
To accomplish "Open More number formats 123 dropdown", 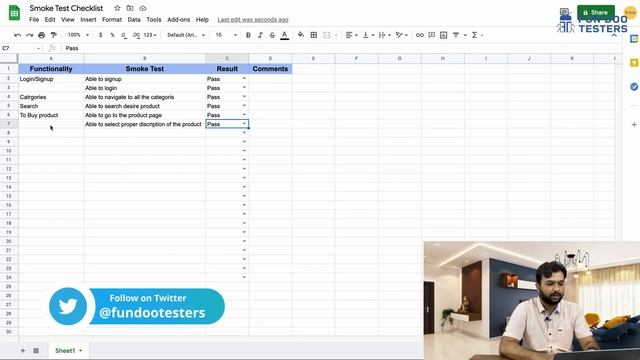I will pyautogui.click(x=150, y=36).
